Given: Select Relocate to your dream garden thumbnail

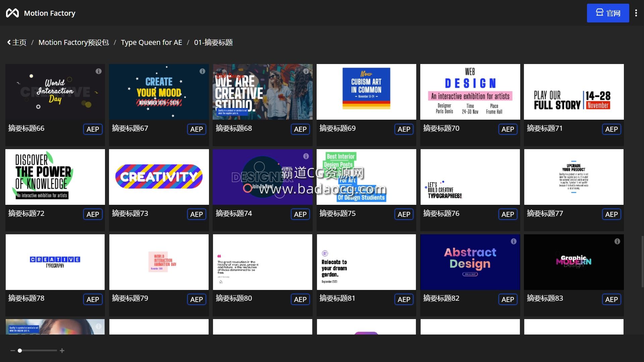Looking at the screenshot, I should [366, 262].
